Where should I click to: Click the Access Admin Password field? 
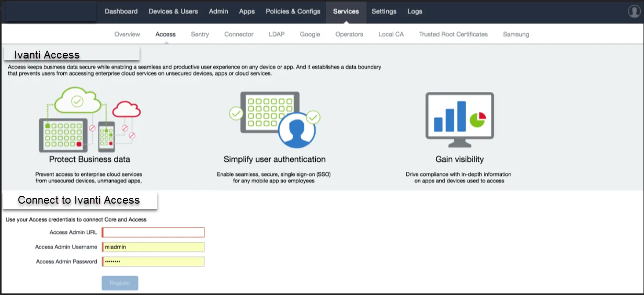pyautogui.click(x=153, y=262)
